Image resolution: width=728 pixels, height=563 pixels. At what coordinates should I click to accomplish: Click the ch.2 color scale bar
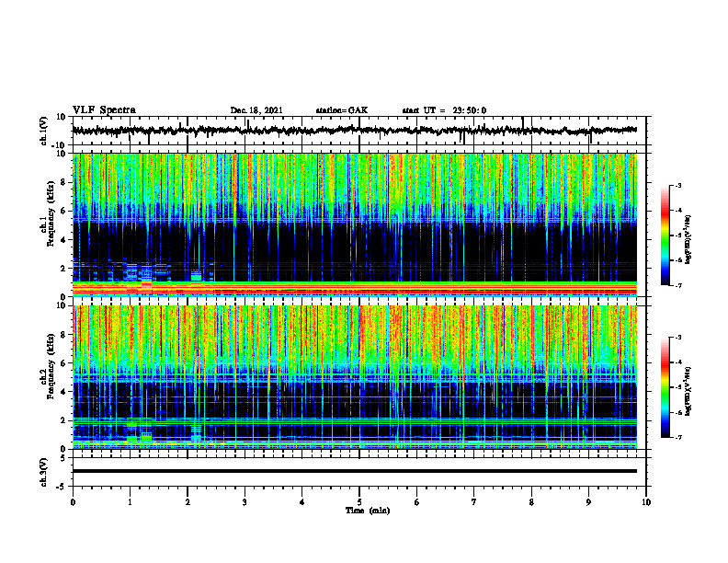[665, 387]
